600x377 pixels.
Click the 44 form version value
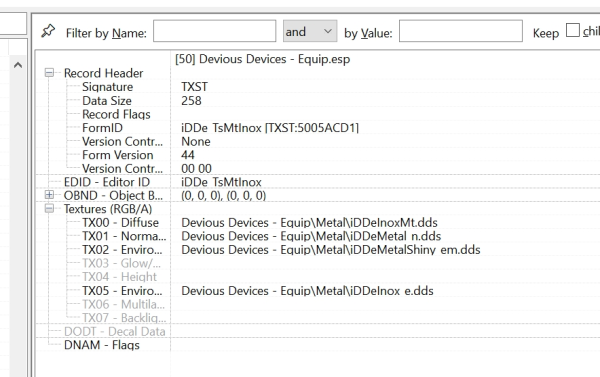188,155
